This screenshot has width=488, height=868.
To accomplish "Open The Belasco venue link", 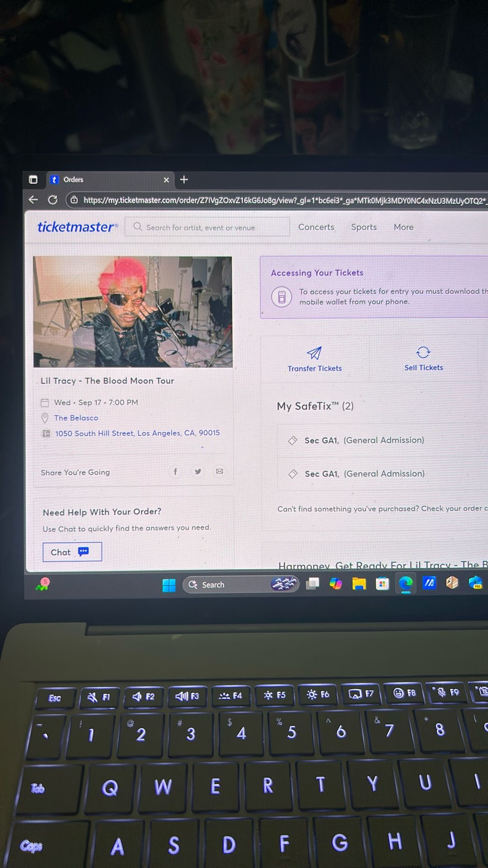I will (76, 418).
